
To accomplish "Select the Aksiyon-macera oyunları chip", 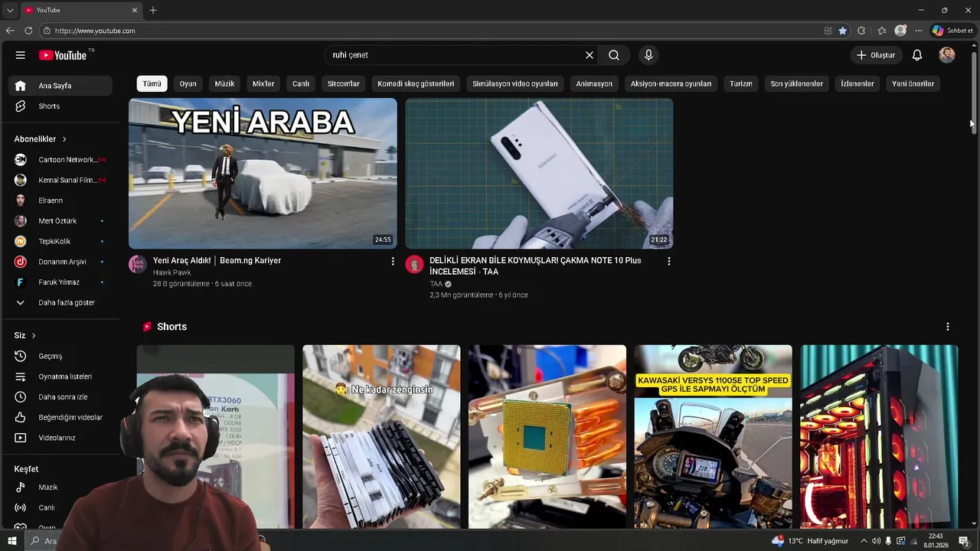I will pos(671,84).
